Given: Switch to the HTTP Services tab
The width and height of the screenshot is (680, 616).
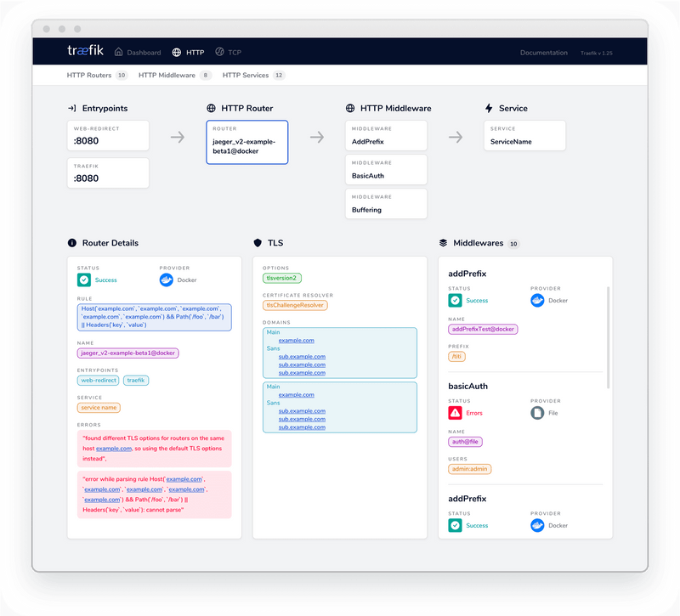Looking at the screenshot, I should tap(246, 75).
